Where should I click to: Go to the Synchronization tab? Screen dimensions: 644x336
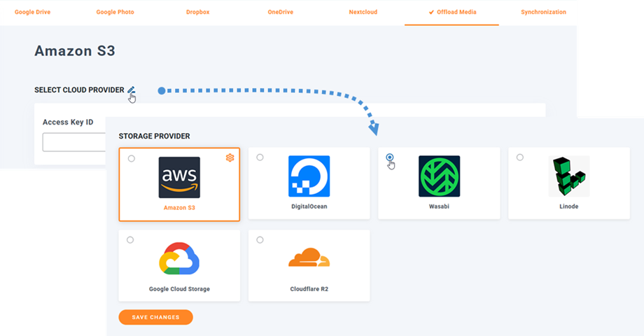click(x=543, y=13)
